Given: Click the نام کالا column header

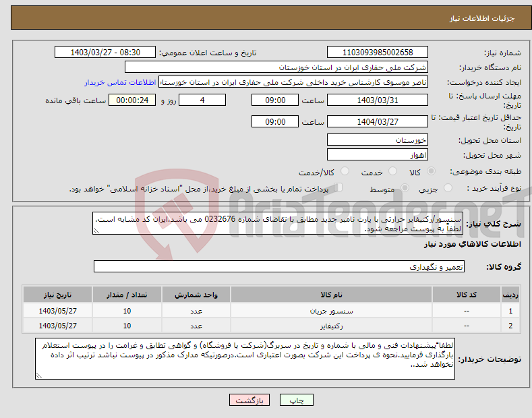Looking at the screenshot, I should 331,295.
